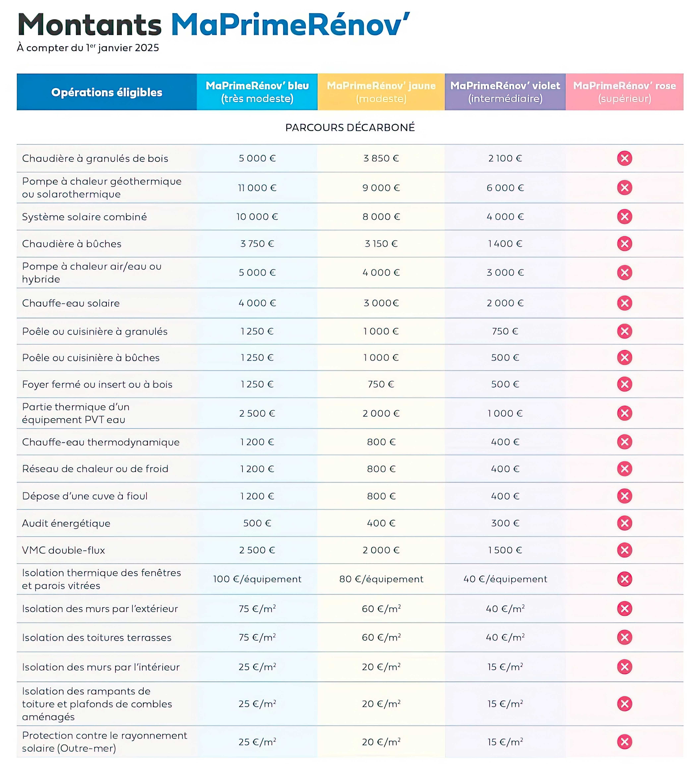Select the MaPrimeRénov' bleu column header
Viewport: 700px width, 764px height.
(257, 92)
